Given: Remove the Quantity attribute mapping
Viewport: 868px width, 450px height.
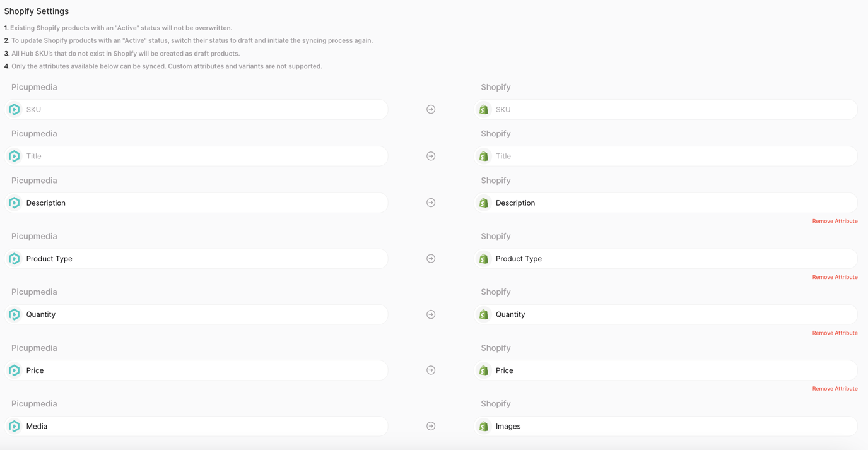Looking at the screenshot, I should click(835, 333).
